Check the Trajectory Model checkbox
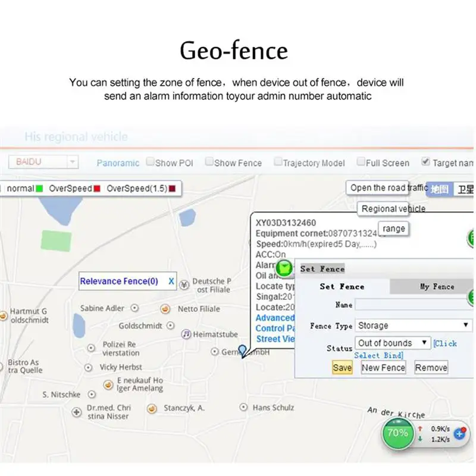Image resolution: width=476 pixels, height=476 pixels. pyautogui.click(x=278, y=161)
